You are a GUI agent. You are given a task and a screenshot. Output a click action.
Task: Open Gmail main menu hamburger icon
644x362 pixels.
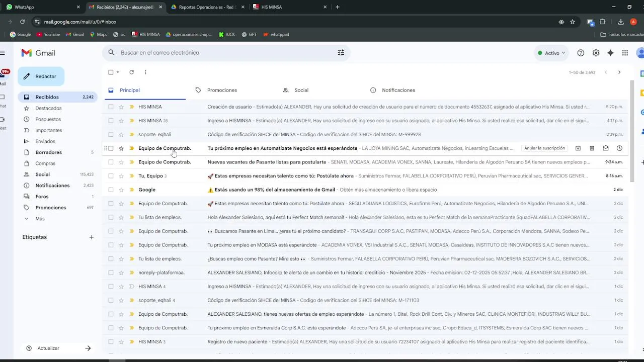[3, 53]
